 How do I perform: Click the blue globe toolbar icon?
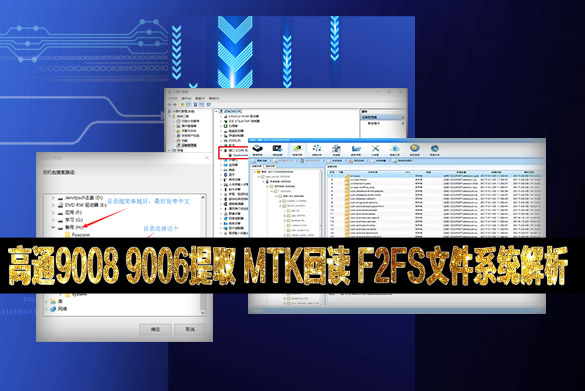coord(434,148)
